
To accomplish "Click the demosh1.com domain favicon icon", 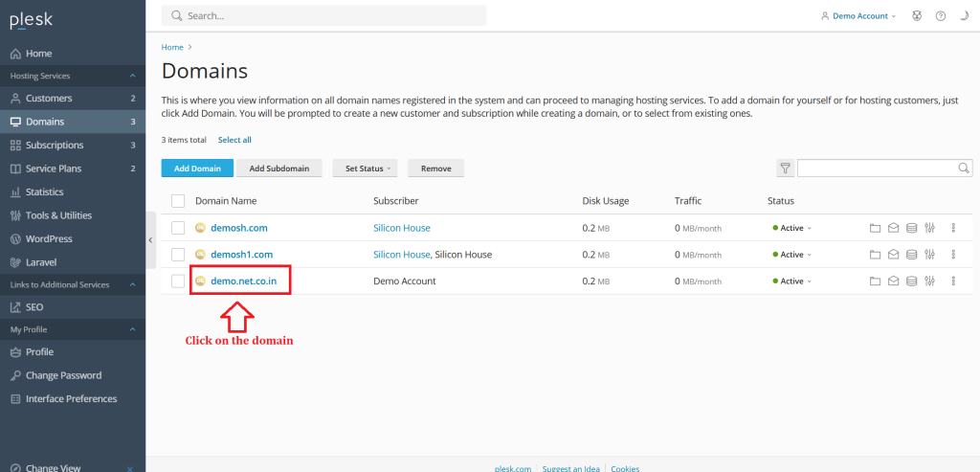I will (x=200, y=255).
